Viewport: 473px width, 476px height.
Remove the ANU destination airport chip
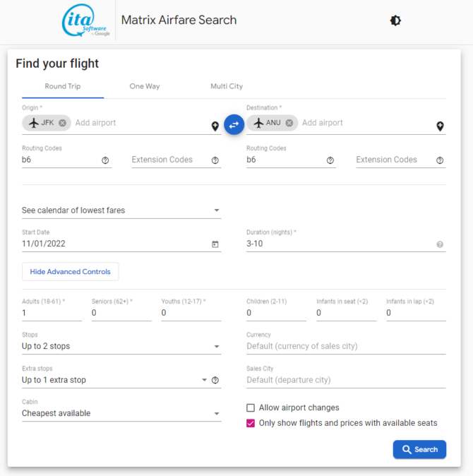coord(289,123)
